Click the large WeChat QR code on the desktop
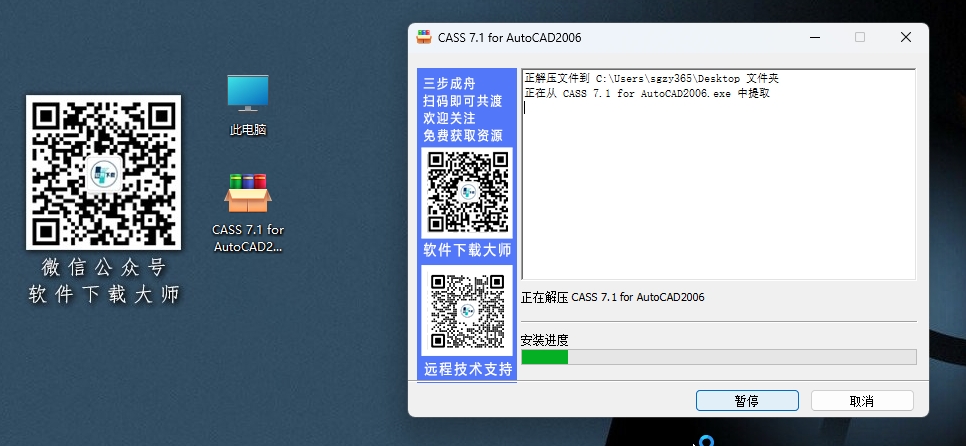The image size is (966, 446). (x=104, y=172)
